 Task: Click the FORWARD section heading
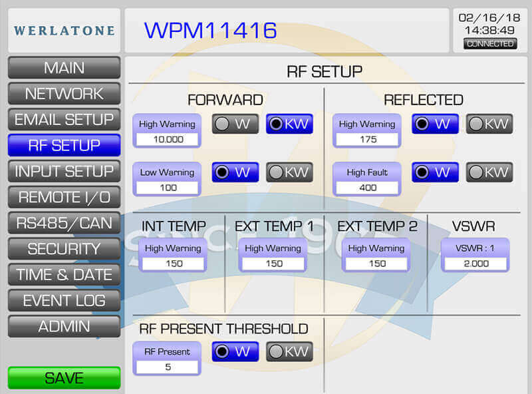(225, 100)
